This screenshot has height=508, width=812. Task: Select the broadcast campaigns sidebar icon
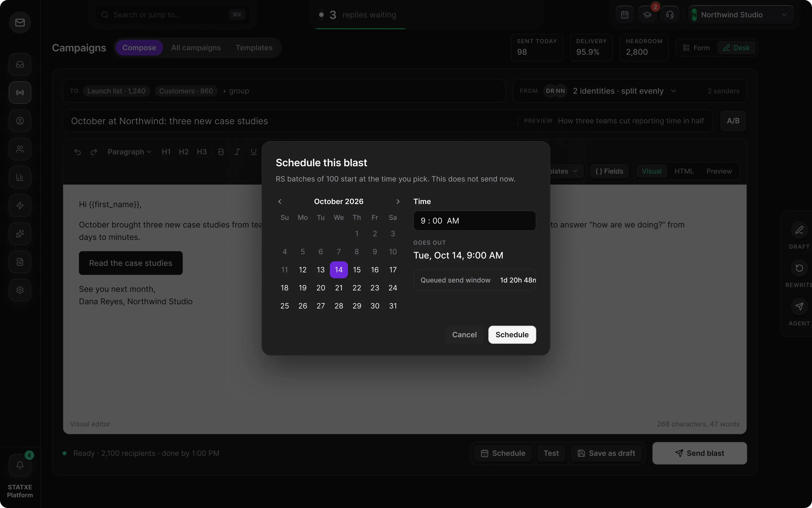[20, 92]
